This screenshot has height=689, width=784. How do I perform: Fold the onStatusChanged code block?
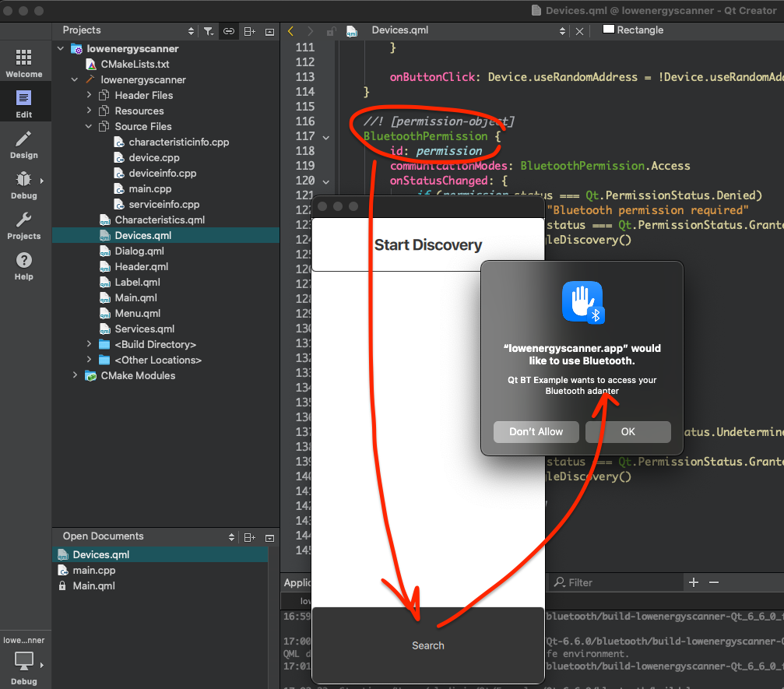coord(326,182)
